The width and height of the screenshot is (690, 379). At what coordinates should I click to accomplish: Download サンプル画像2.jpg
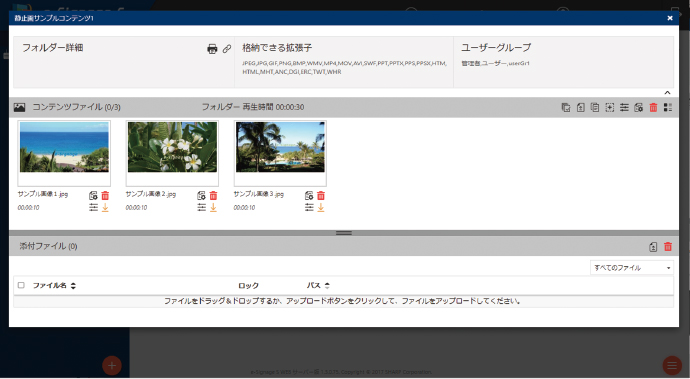pos(213,207)
